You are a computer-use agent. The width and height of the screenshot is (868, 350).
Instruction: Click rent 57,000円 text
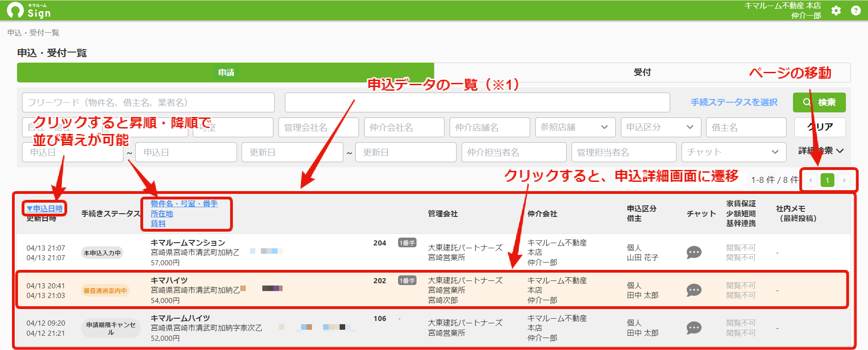(x=165, y=262)
